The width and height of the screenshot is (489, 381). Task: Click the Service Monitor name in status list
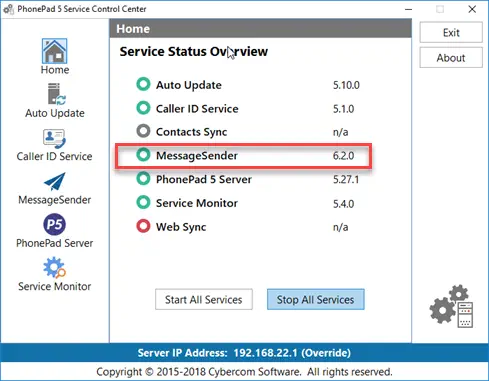coord(197,203)
